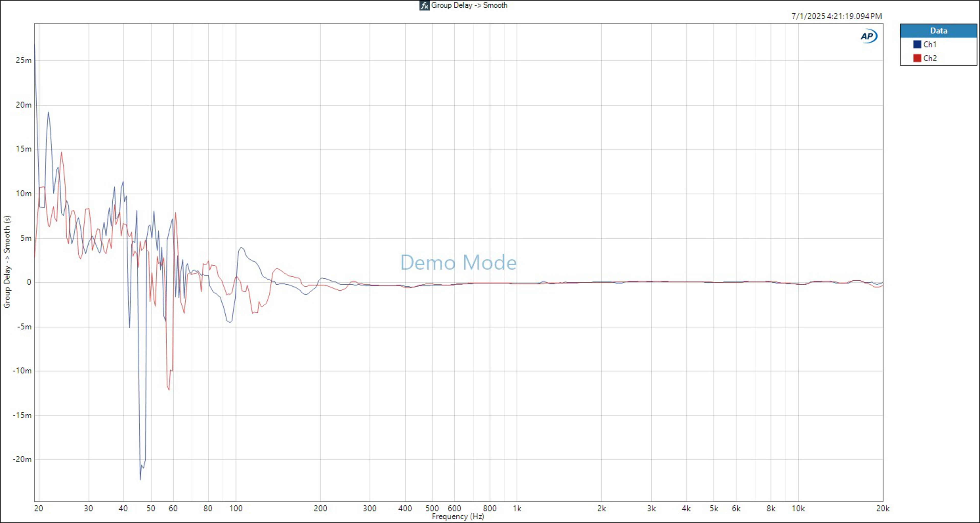Click the red Ch2 color swatch
The image size is (980, 523).
[917, 58]
